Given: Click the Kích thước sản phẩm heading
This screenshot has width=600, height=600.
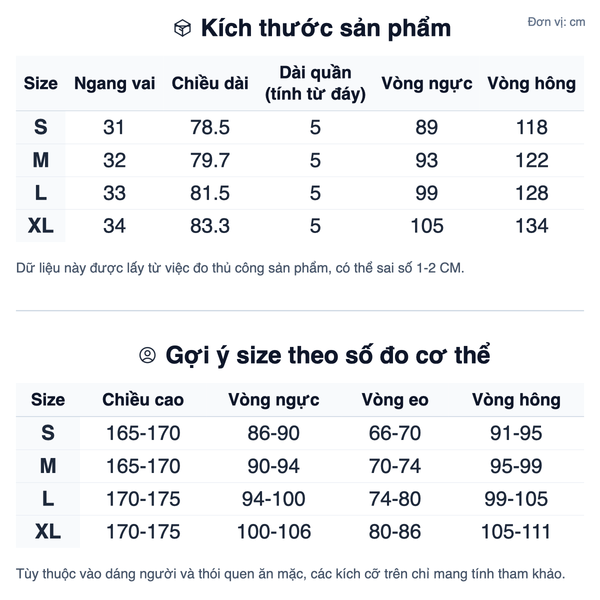Looking at the screenshot, I should coord(326,28).
